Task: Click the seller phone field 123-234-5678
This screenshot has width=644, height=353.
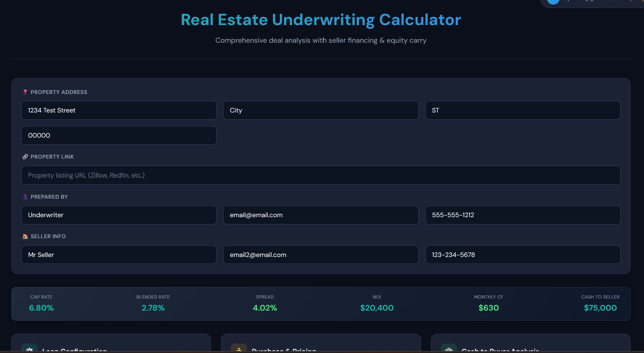Action: [x=523, y=255]
